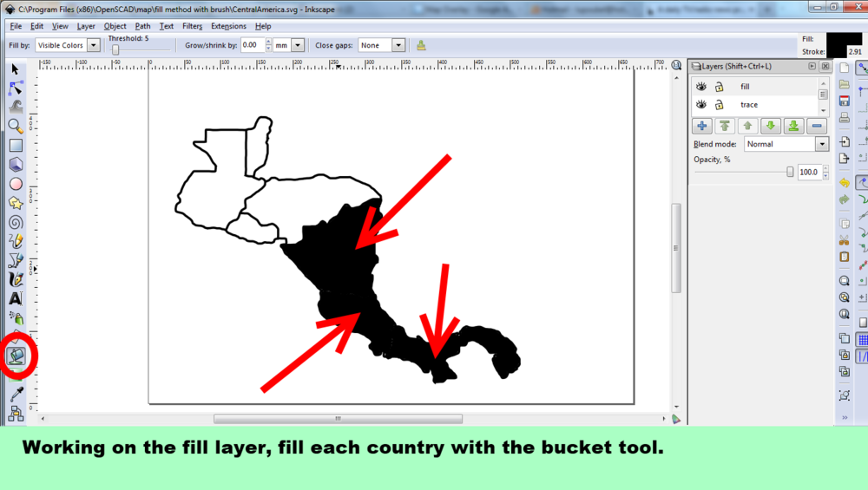Open the Path menu

[x=141, y=26]
